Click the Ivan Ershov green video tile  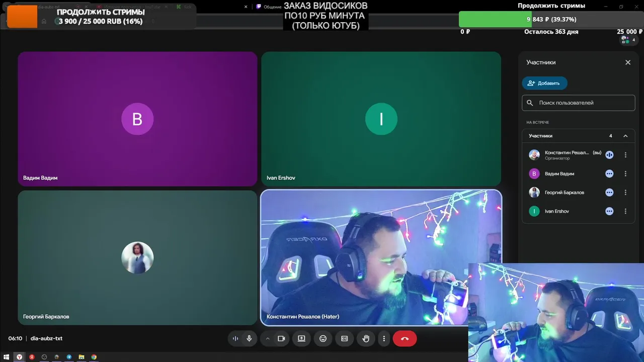point(381,119)
